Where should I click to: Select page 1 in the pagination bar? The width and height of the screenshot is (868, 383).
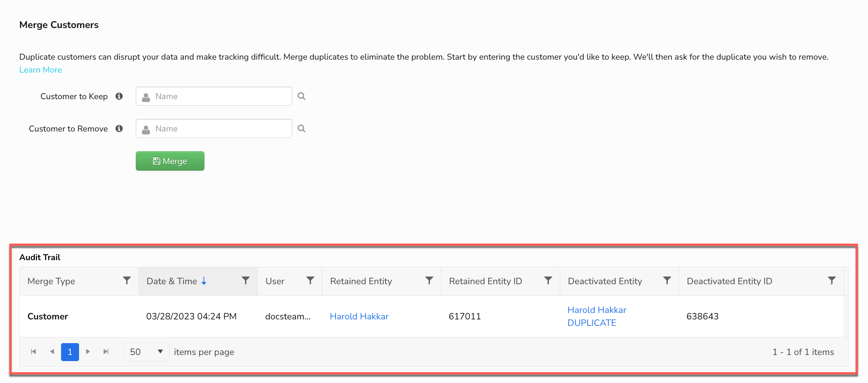pos(70,352)
